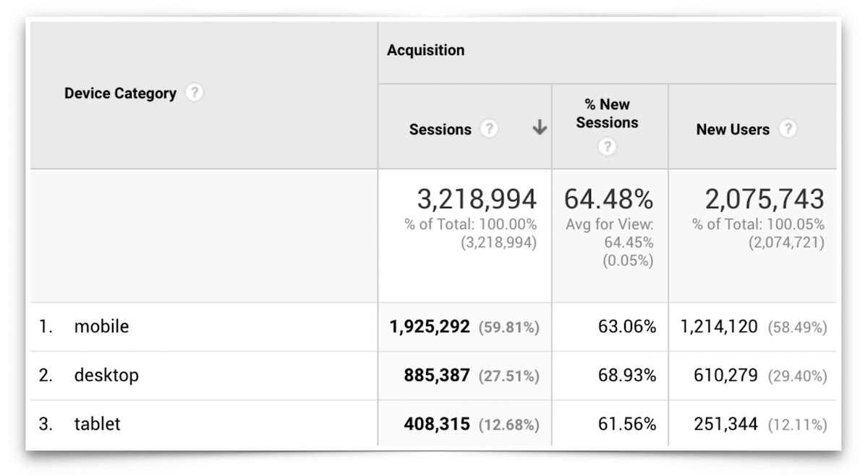Screen dimensions: 868x475
Task: Click total sessions figure 3,218,994
Action: click(x=476, y=199)
